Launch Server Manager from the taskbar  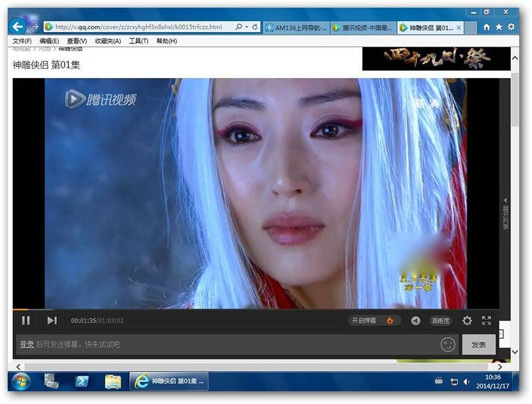(52, 381)
